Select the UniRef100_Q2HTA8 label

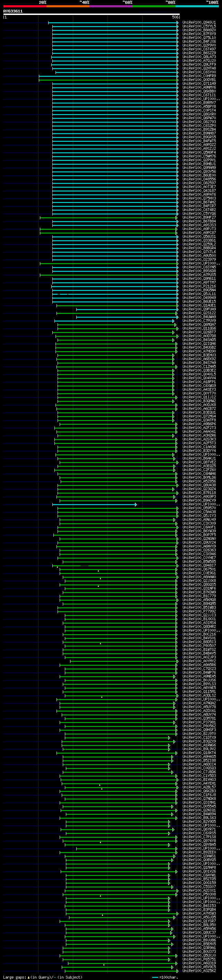click(199, 68)
